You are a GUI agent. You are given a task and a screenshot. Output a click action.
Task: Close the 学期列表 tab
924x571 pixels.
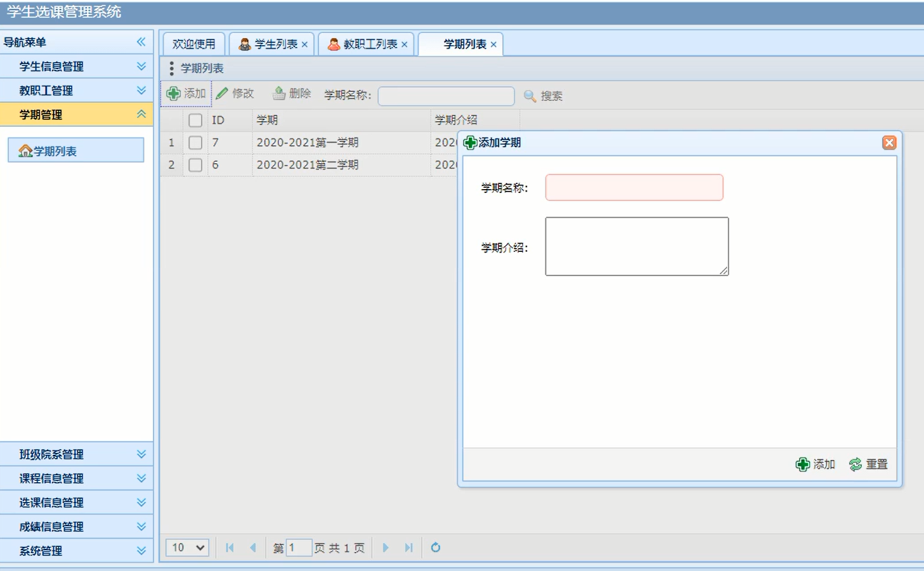tap(493, 44)
